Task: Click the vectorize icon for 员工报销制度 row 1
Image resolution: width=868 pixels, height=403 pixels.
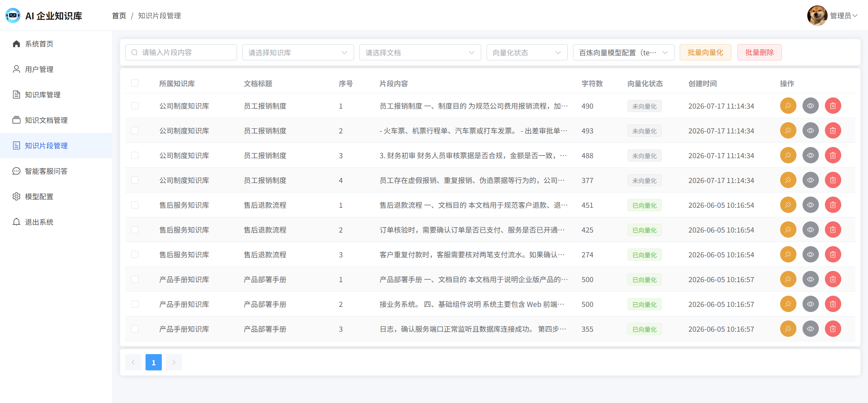Action: 788,106
